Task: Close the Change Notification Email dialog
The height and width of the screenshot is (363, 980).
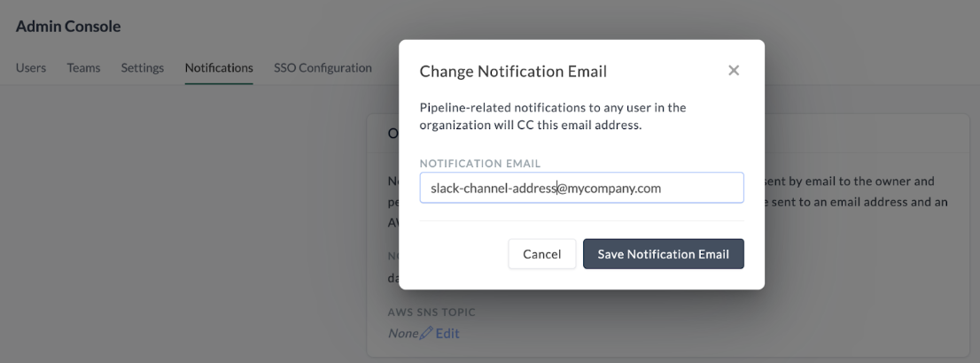Action: (x=734, y=71)
